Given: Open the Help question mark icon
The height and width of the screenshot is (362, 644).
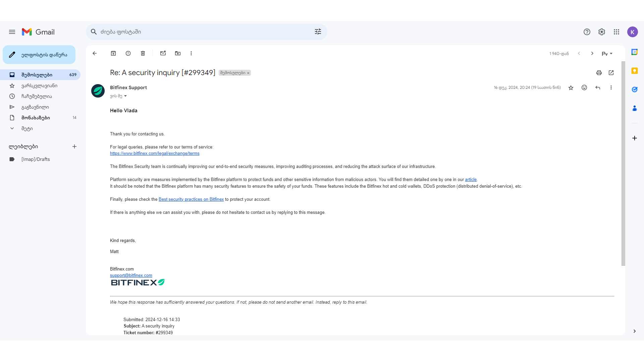Looking at the screenshot, I should click(587, 32).
